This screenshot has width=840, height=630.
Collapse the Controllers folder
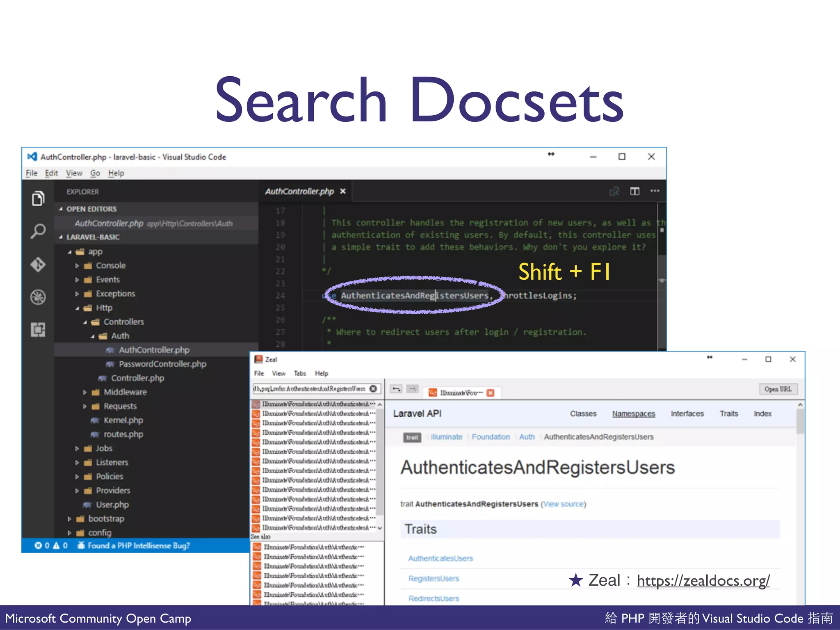pos(85,322)
